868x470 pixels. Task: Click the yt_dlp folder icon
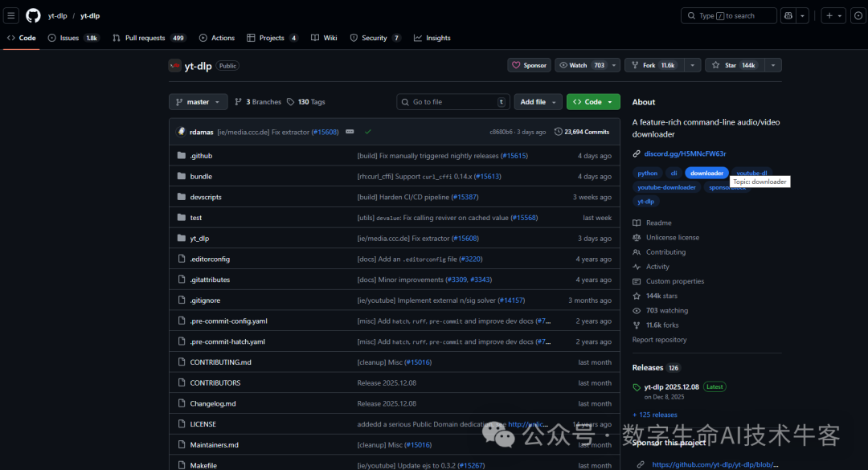(181, 238)
